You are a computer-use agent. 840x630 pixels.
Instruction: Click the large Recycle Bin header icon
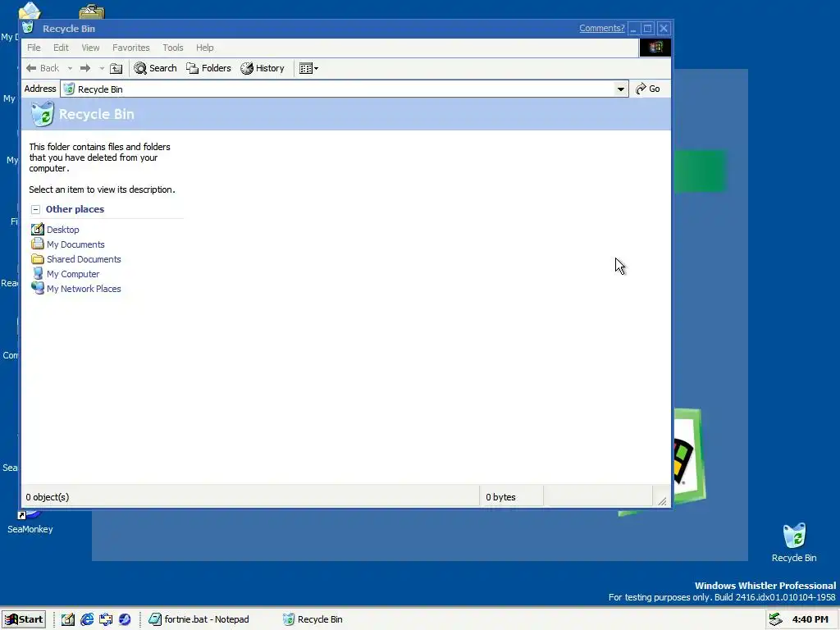click(x=43, y=114)
